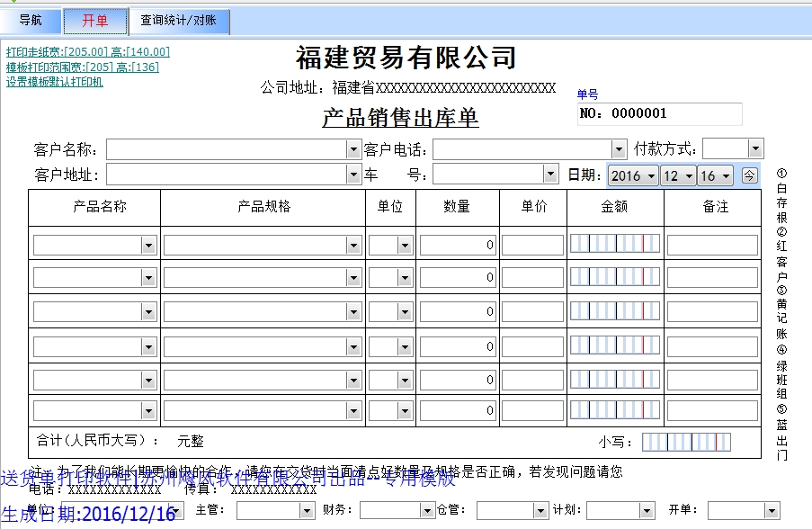Expand 产品名称 dropdown in fifth row

148,381
